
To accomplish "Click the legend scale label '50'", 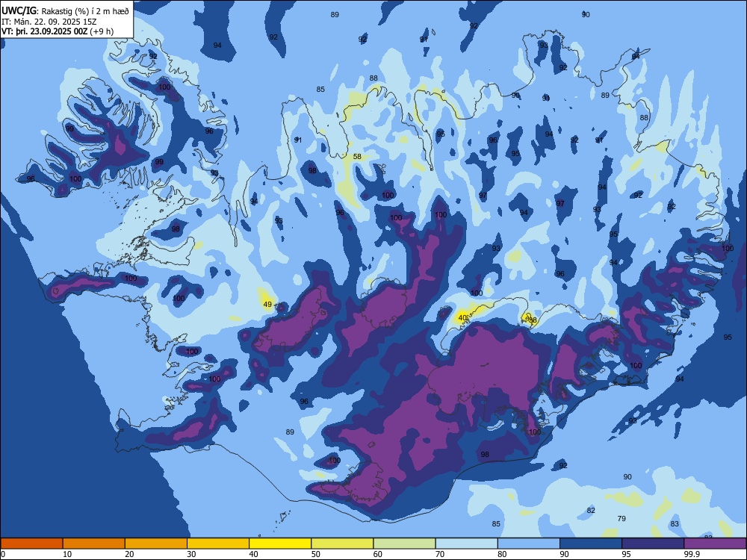I will 316,554.
